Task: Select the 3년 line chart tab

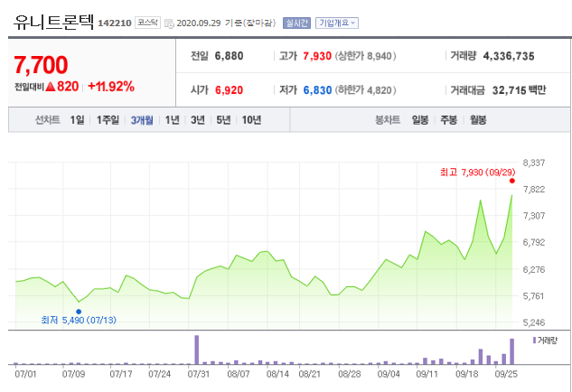Action: click(x=198, y=119)
